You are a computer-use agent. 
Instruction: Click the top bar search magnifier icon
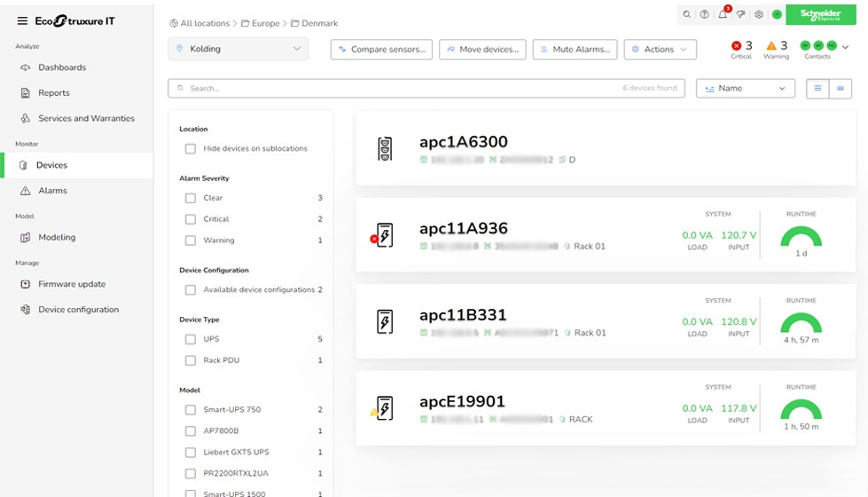(686, 14)
